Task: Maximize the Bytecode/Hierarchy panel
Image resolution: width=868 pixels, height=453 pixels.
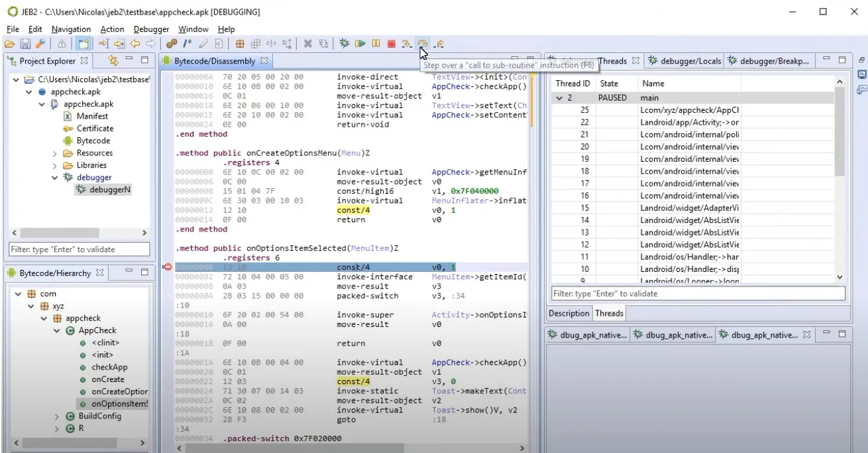Action: 144,272
